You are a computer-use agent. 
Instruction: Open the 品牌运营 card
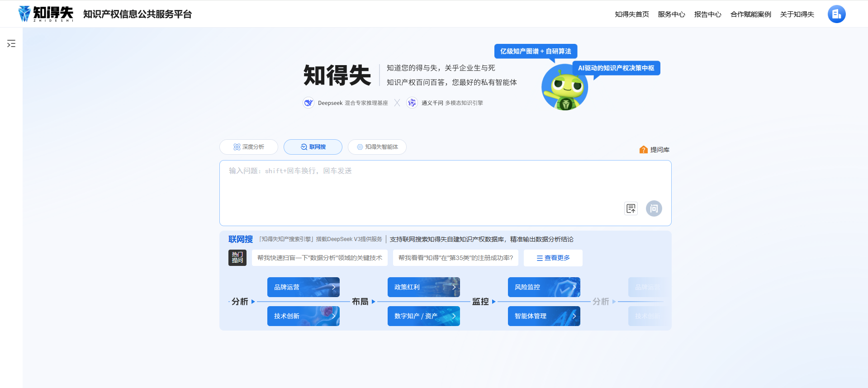[x=304, y=287]
